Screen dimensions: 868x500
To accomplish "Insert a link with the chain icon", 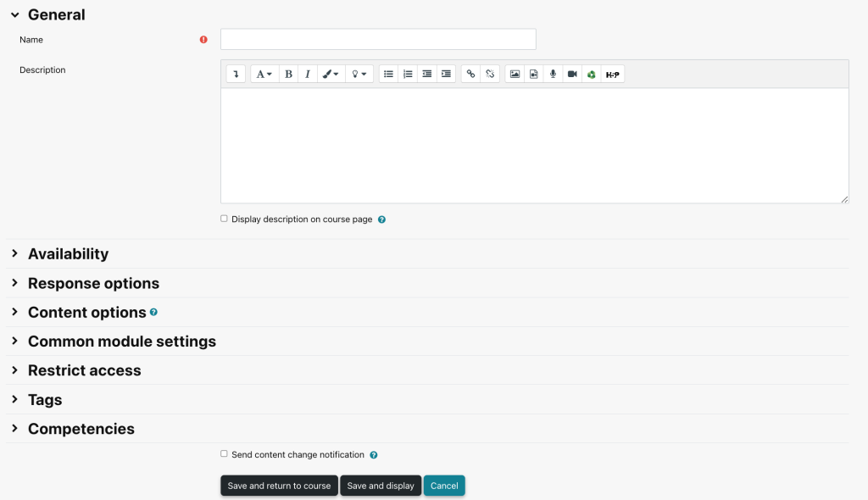I will click(x=470, y=75).
